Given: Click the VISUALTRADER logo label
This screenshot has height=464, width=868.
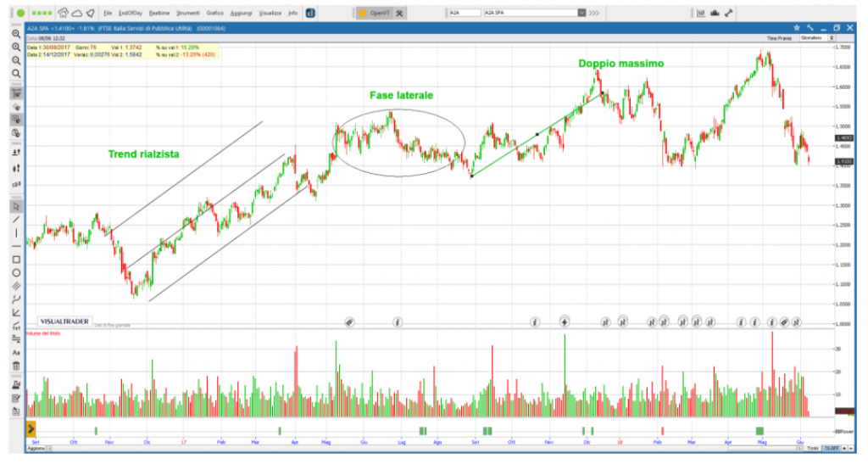Looking at the screenshot, I should 64,321.
